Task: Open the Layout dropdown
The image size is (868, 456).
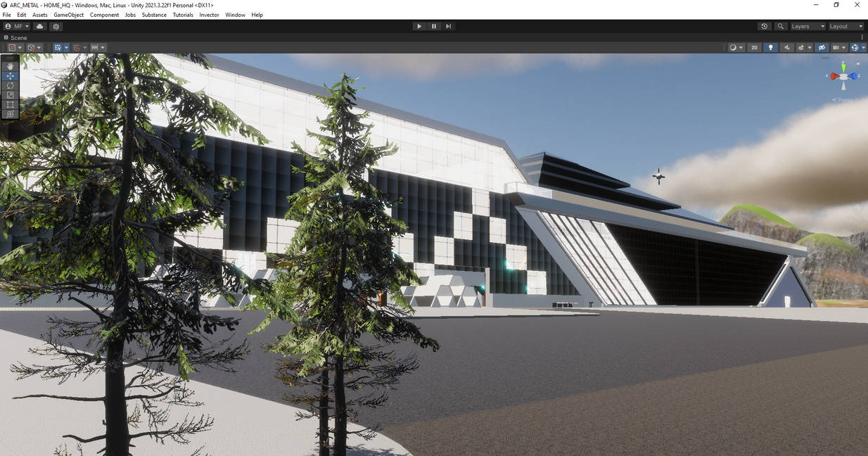Action: (843, 26)
